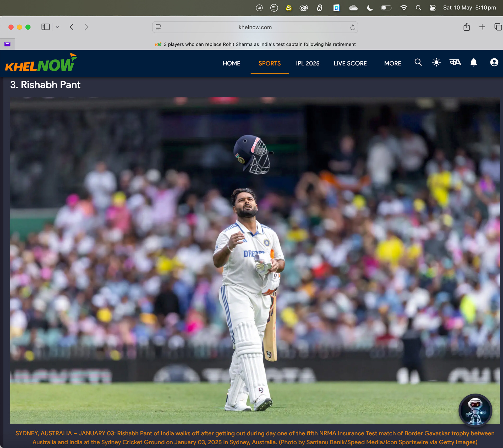This screenshot has height=448, width=503.
Task: Open the language translation icon
Action: point(455,62)
